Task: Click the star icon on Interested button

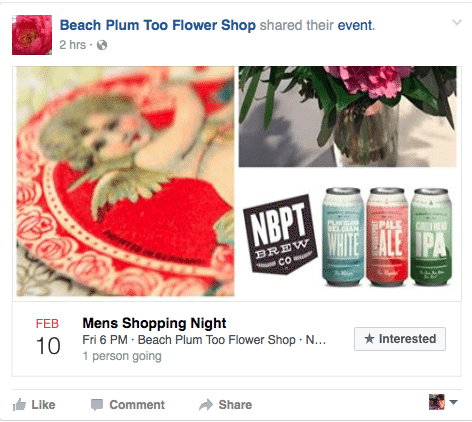Action: 369,339
